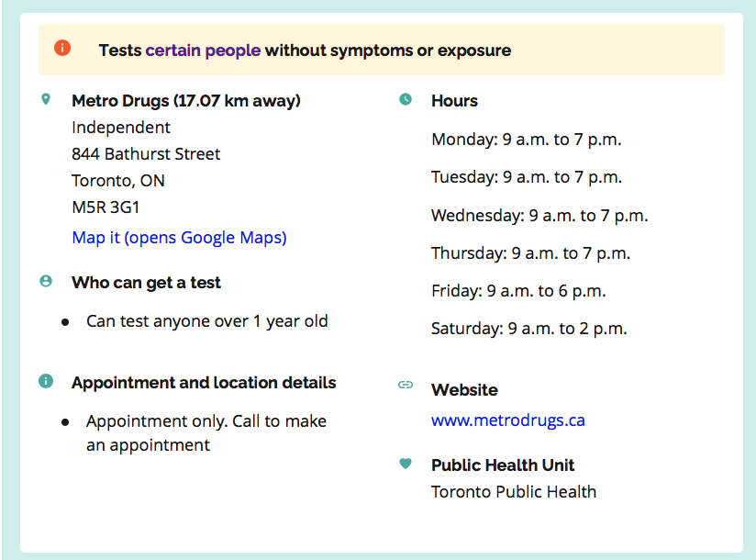
Task: Visit www.metrodrugs.ca website link
Action: pos(508,420)
